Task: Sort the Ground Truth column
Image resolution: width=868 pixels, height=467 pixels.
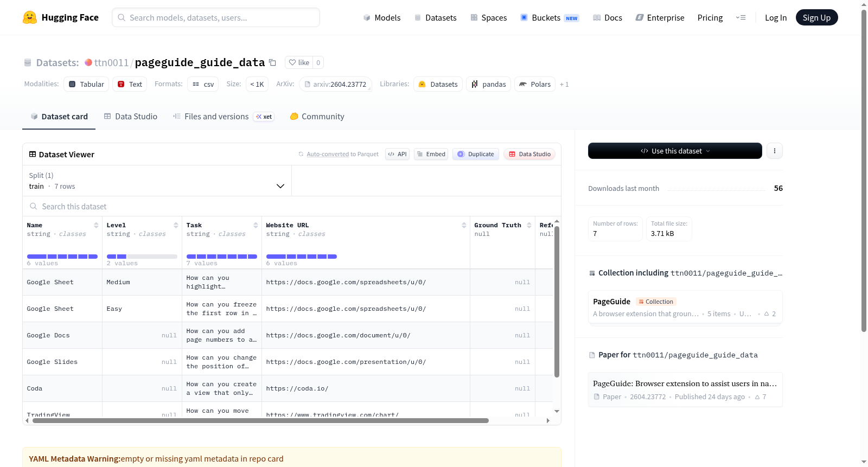Action: pos(529,225)
